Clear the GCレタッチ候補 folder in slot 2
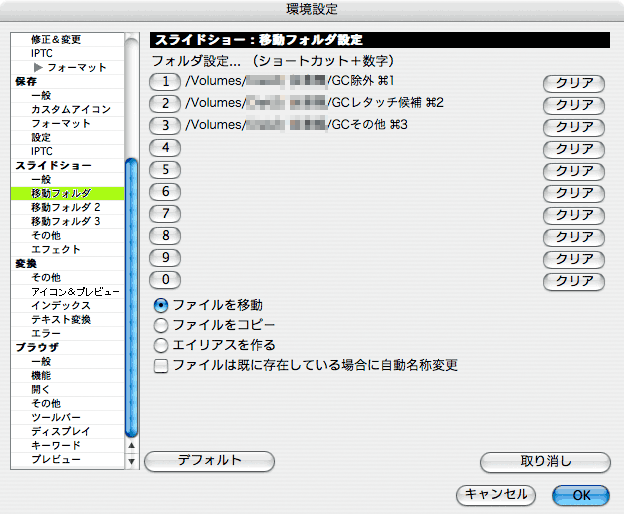Viewport: 624px width, 514px height. pos(574,105)
